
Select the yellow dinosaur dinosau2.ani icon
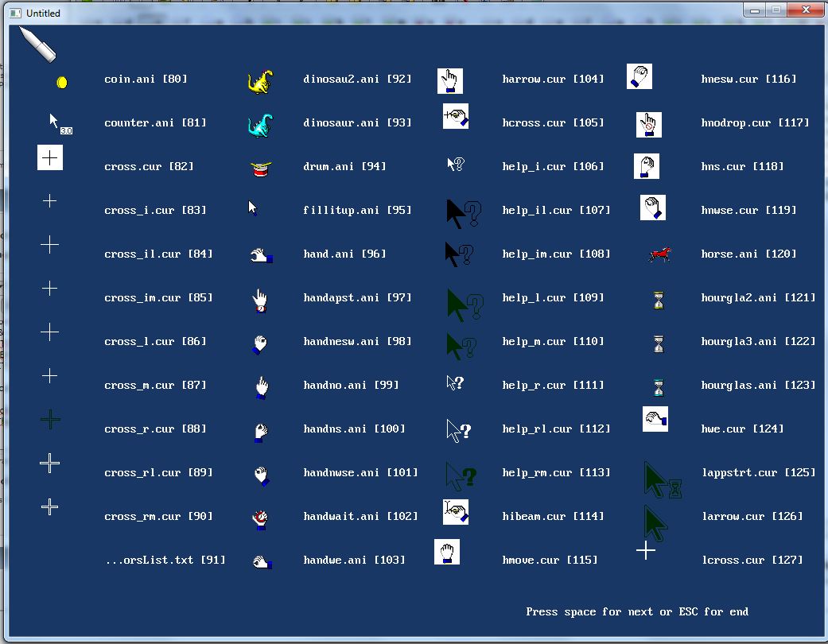[260, 82]
